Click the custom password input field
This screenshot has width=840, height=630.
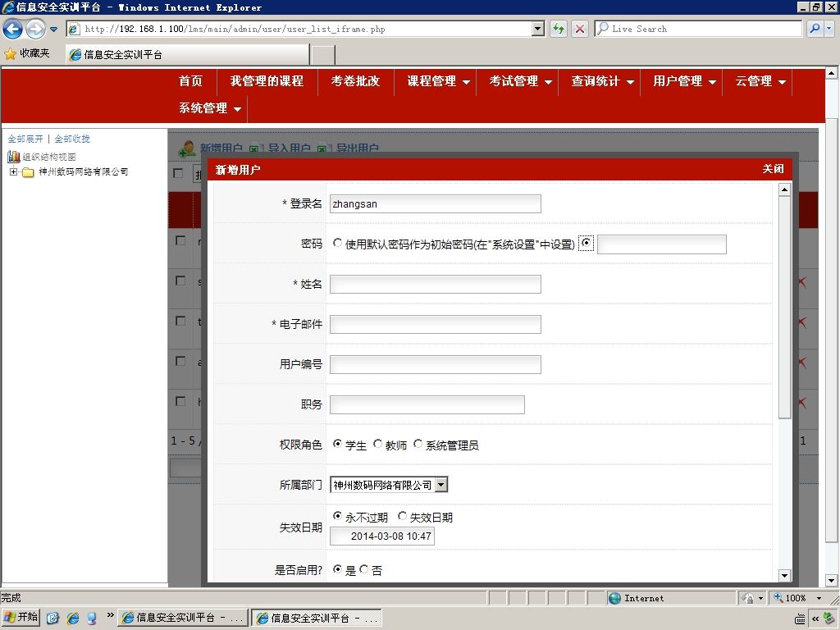(x=662, y=244)
